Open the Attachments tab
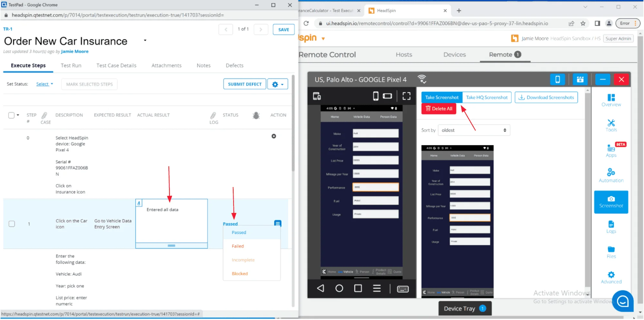 point(166,65)
